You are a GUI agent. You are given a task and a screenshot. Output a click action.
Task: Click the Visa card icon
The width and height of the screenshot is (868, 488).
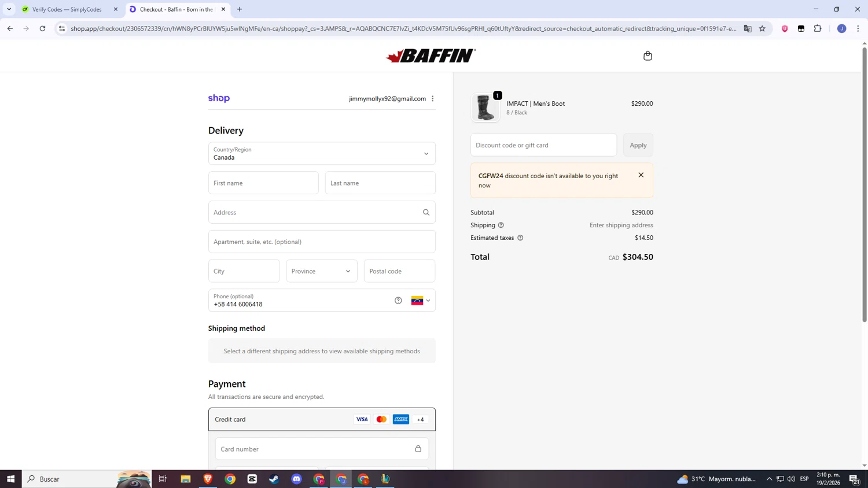[362, 419]
